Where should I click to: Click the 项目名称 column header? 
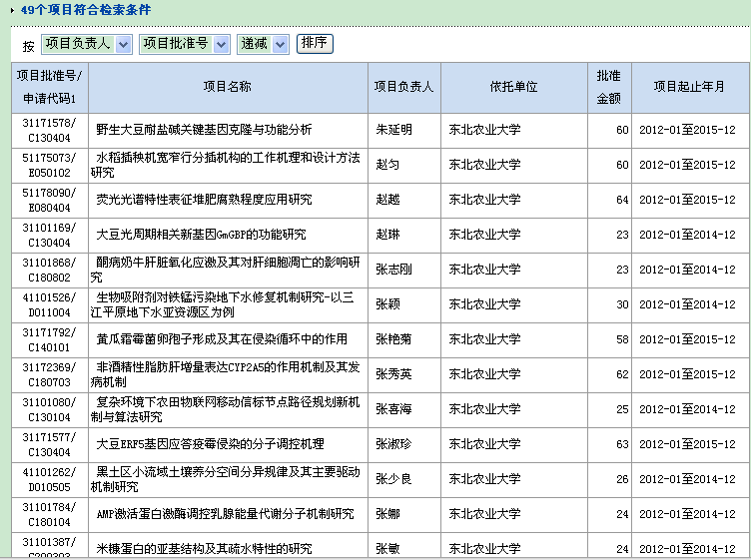[x=228, y=88]
